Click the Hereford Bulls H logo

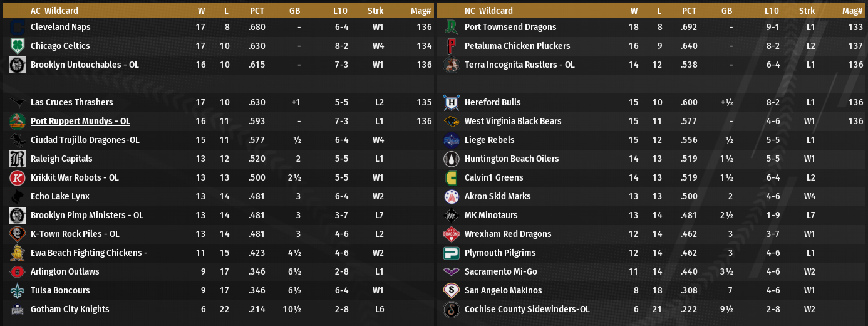click(451, 103)
